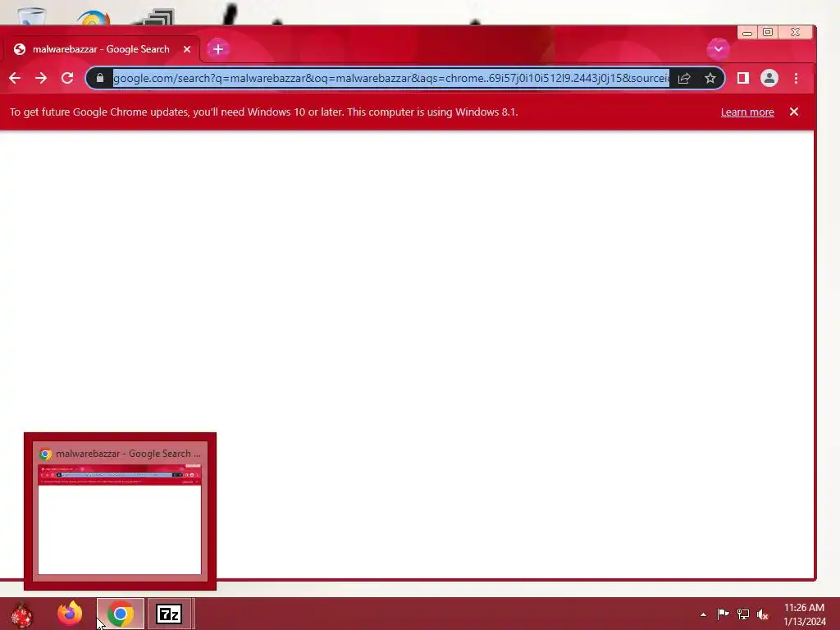Click the Chrome icon in the taskbar
This screenshot has width=840, height=630.
click(121, 614)
